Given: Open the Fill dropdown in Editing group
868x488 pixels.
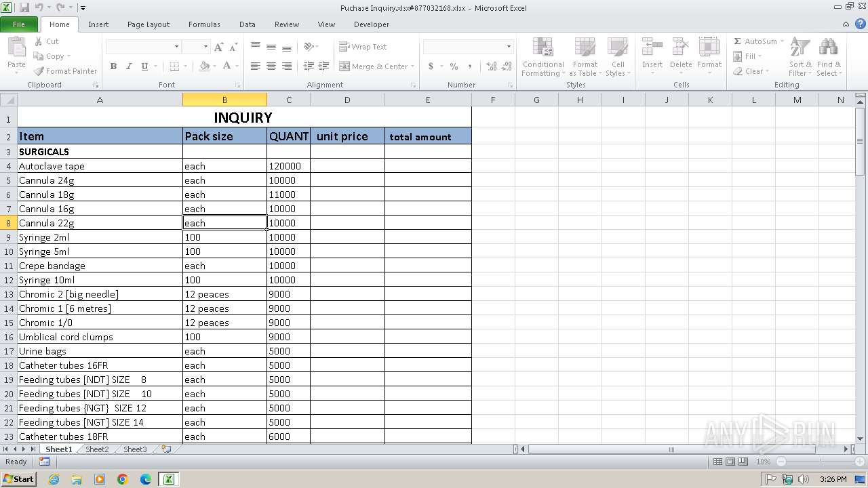Looking at the screenshot, I should point(748,56).
